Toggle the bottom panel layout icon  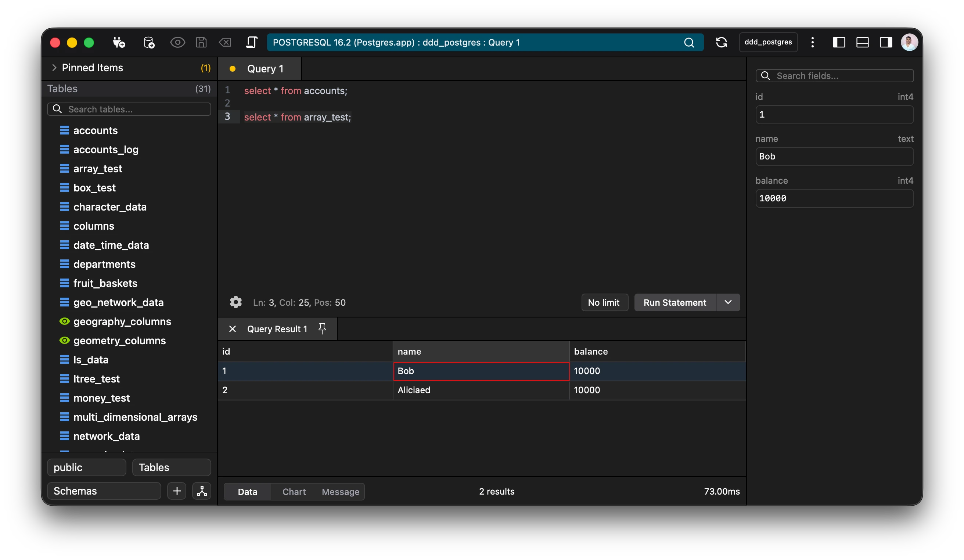[862, 42]
